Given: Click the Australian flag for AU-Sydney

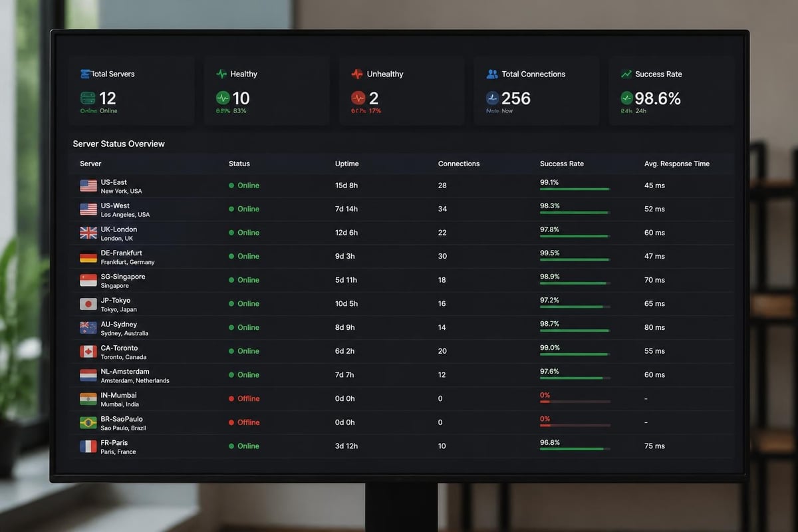Looking at the screenshot, I should [88, 327].
